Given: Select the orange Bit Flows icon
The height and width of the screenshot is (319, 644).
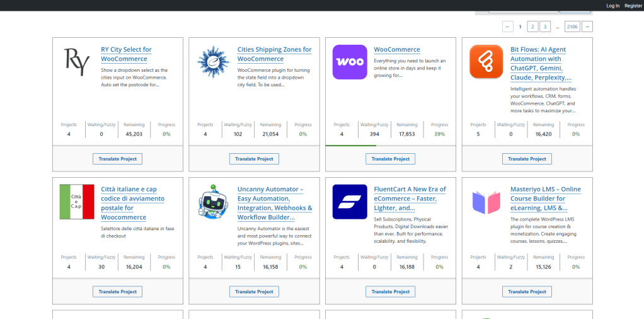Looking at the screenshot, I should 486,62.
